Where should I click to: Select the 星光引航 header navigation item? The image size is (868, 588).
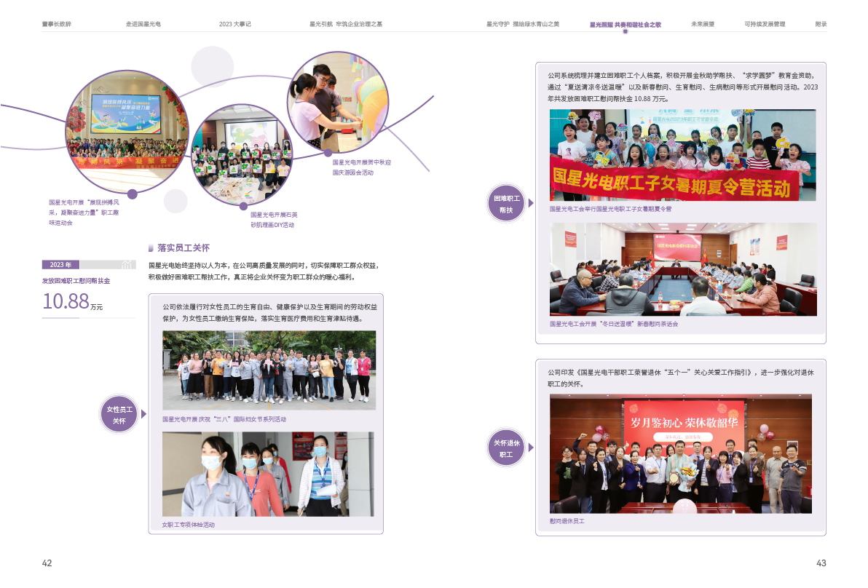(345, 24)
